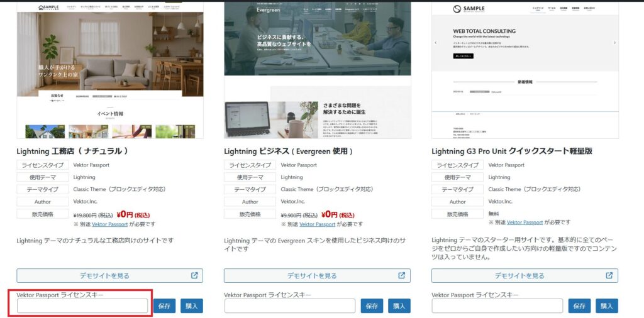
Task: Click 保存 button for 工務店 ナチュラル
Action: [x=164, y=306]
